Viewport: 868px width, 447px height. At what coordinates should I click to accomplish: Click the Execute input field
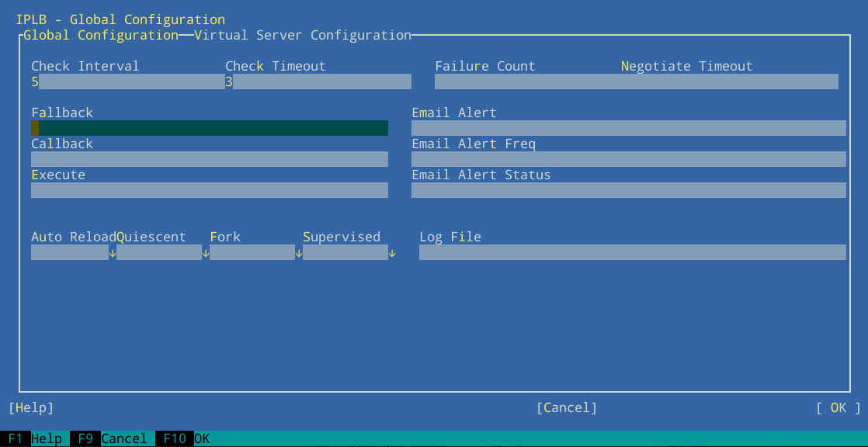pos(210,190)
